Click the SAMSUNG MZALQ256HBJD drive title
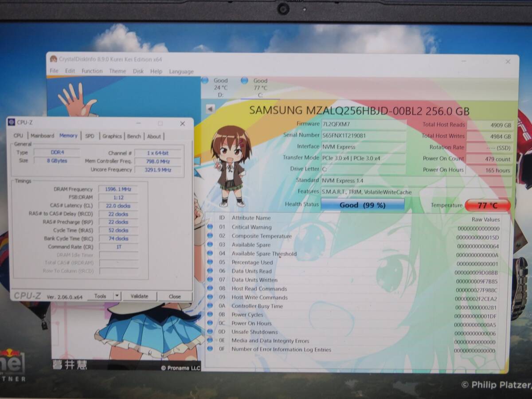Image resolution: width=532 pixels, height=399 pixels. (x=359, y=110)
